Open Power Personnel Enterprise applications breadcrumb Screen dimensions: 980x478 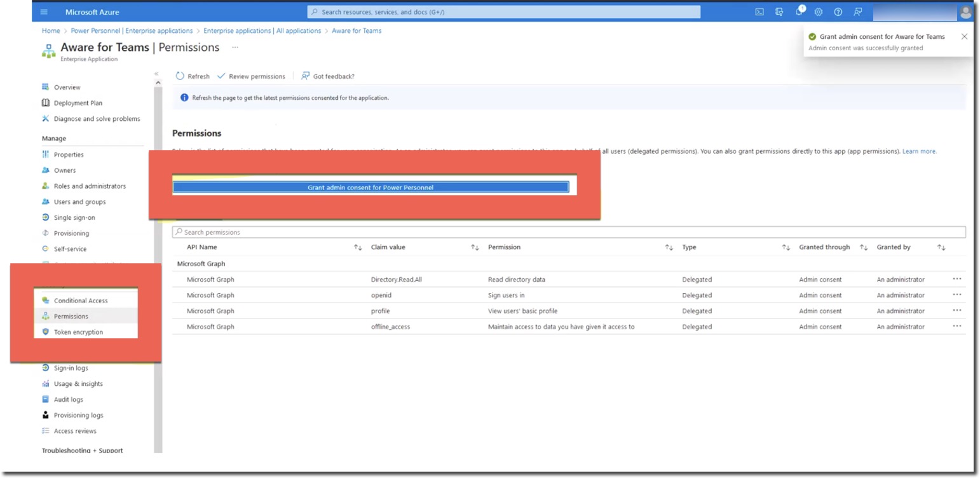click(x=132, y=31)
